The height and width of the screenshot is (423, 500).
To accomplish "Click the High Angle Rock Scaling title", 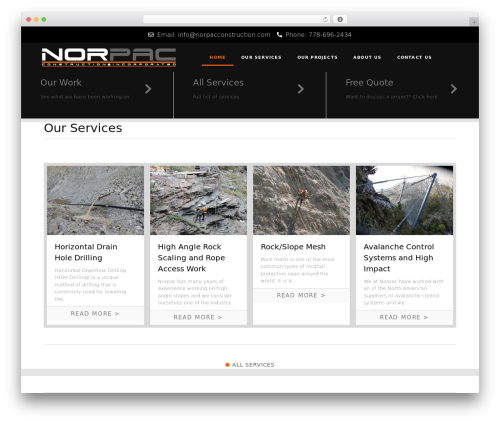I will pos(191,258).
